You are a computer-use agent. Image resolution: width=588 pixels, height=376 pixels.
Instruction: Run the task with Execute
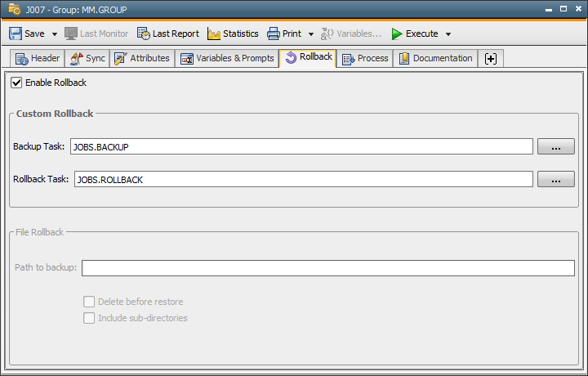click(x=414, y=34)
